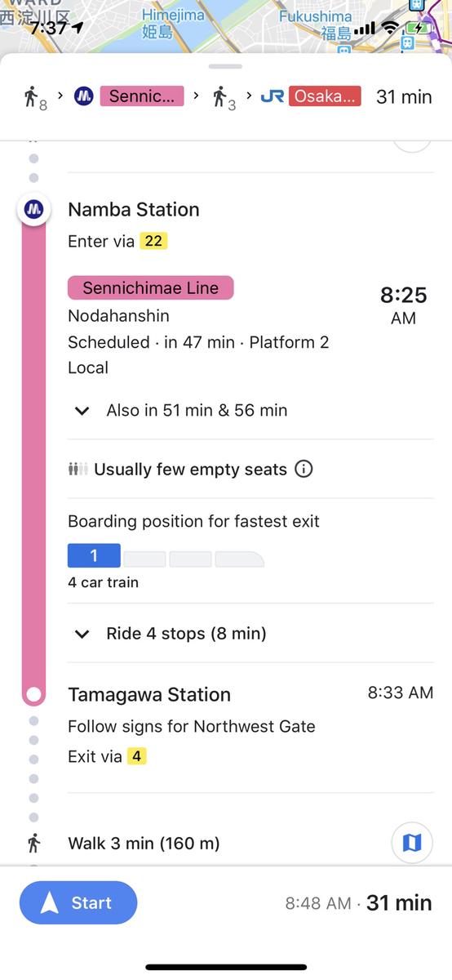
Task: Tap the Sennic... chip in route summary
Action: pos(141,96)
